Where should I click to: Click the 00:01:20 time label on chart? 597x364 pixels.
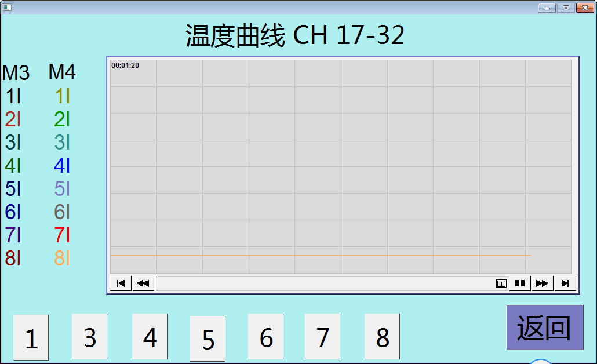pyautogui.click(x=125, y=65)
